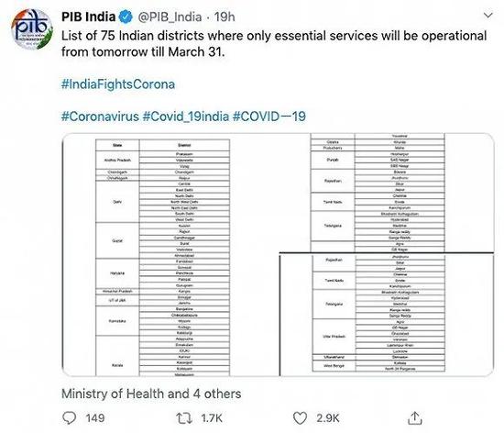Viewport: 504px width, 433px height.
Task: View the bottom right district list image
Action: click(387, 315)
